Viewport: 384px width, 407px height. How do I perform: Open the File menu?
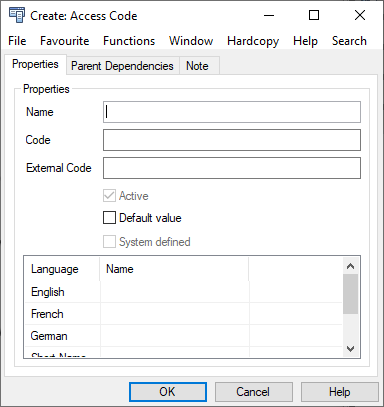pyautogui.click(x=17, y=41)
